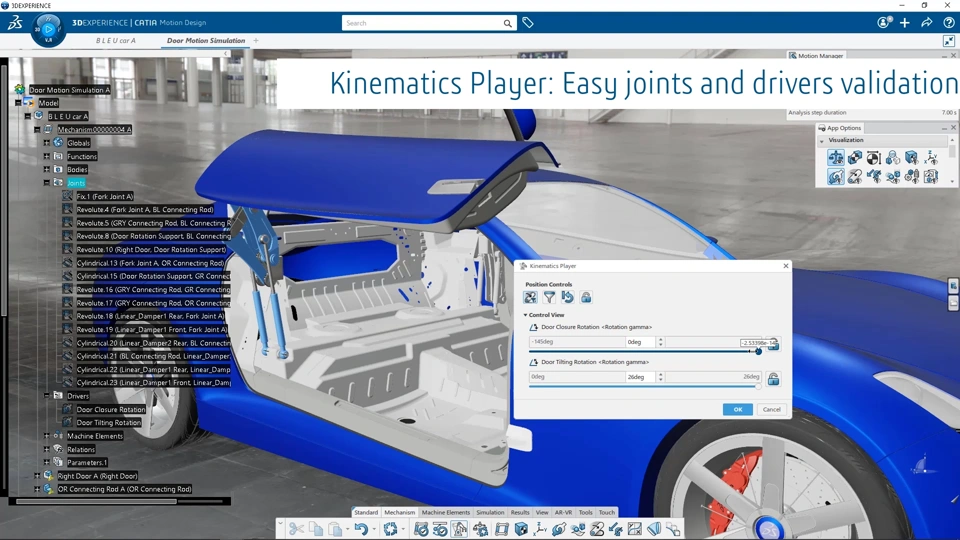Click the Copy icon in bottom toolbar
Image resolution: width=960 pixels, height=540 pixels.
(x=316, y=529)
